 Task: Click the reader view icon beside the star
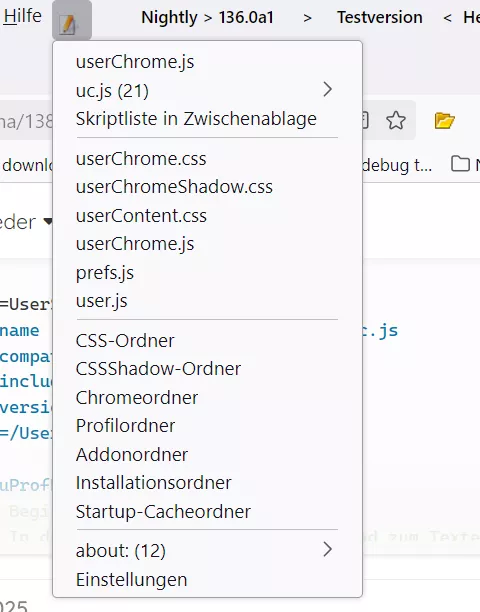click(365, 120)
